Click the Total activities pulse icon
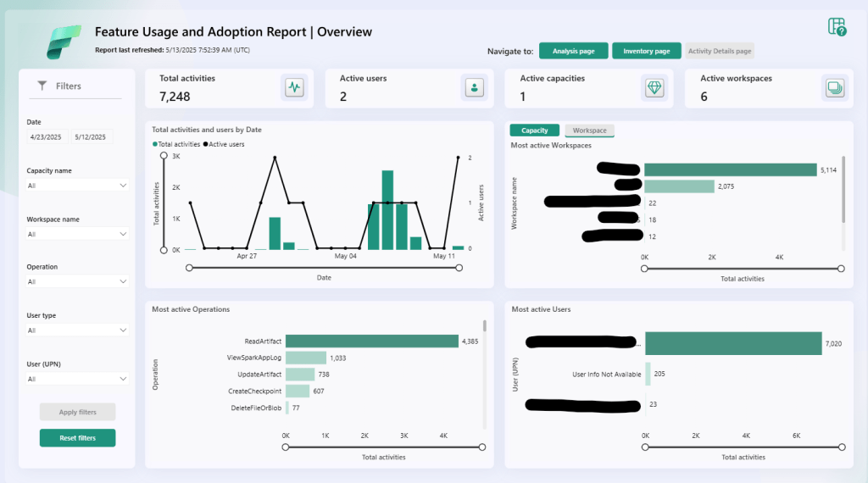This screenshot has height=483, width=868. pos(294,87)
